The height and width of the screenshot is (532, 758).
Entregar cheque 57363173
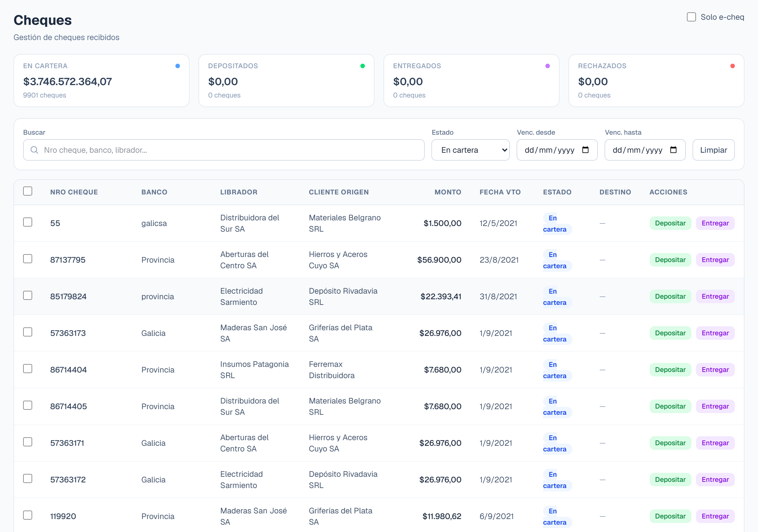pos(715,333)
